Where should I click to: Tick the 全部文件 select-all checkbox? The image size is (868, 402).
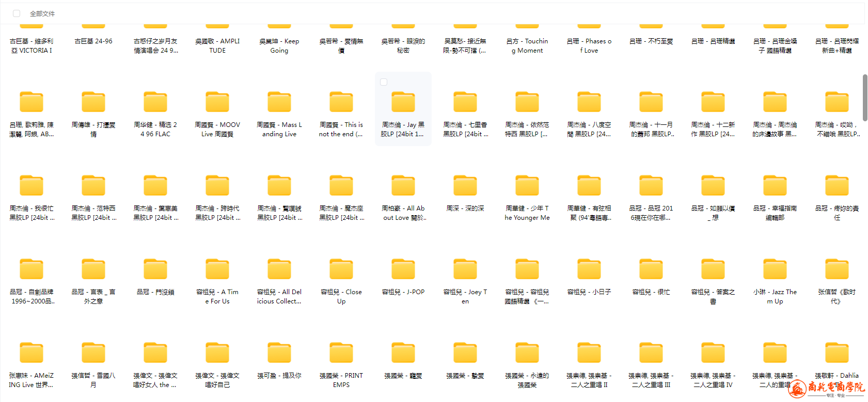click(17, 13)
